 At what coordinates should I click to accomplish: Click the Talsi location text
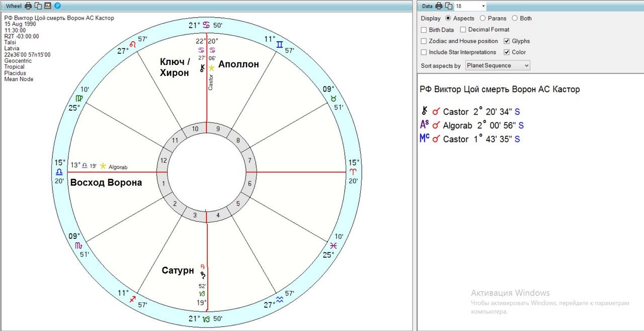click(10, 42)
